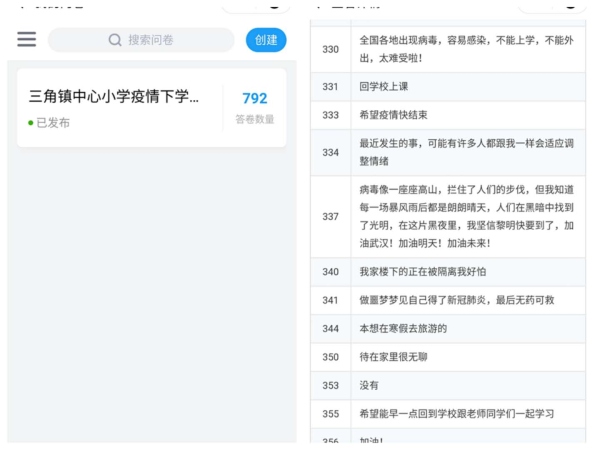Open the hamburger menu
600x450 pixels.
point(27,40)
